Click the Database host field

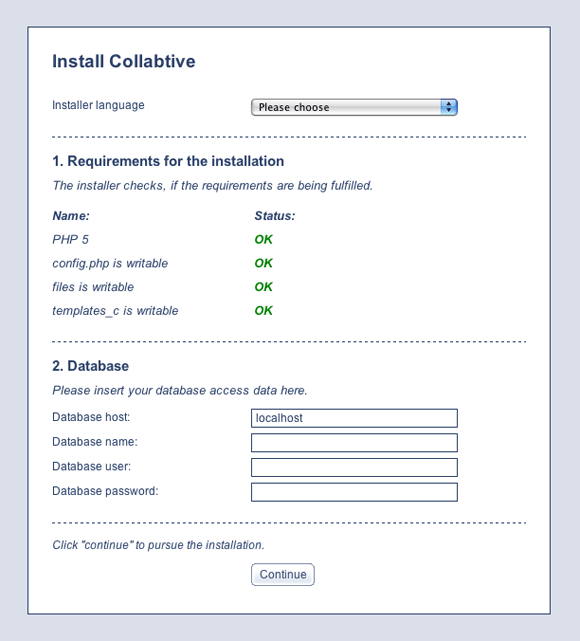tap(354, 418)
